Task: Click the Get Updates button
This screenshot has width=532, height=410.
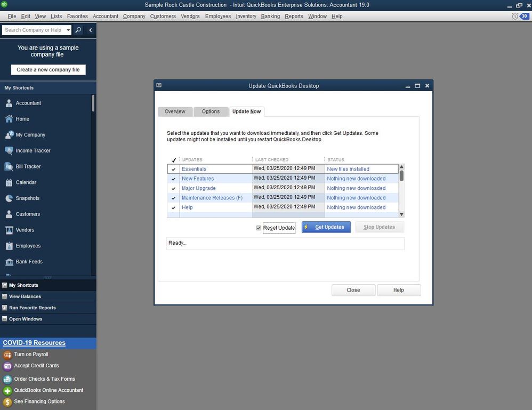Action: point(326,227)
